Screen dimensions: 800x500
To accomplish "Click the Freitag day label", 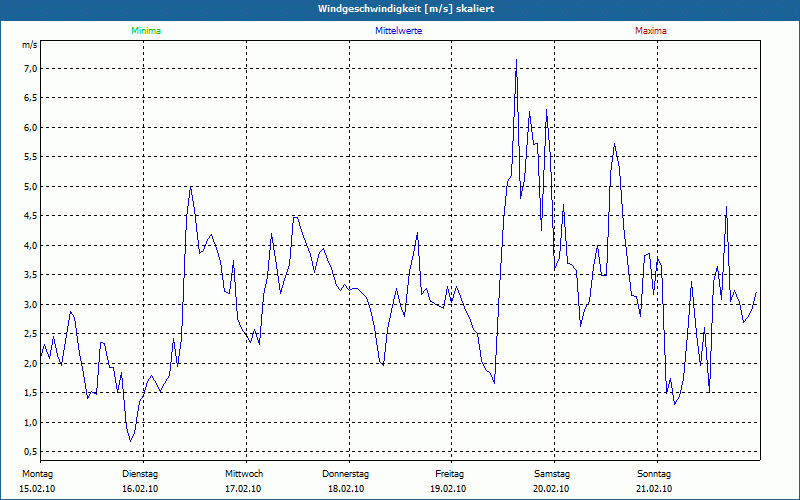I will pos(449,474).
